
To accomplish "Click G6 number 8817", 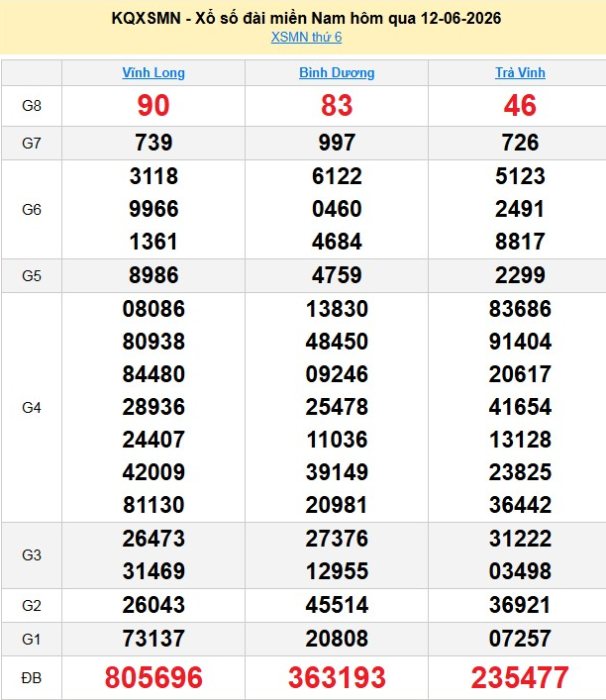I will click(x=520, y=242).
